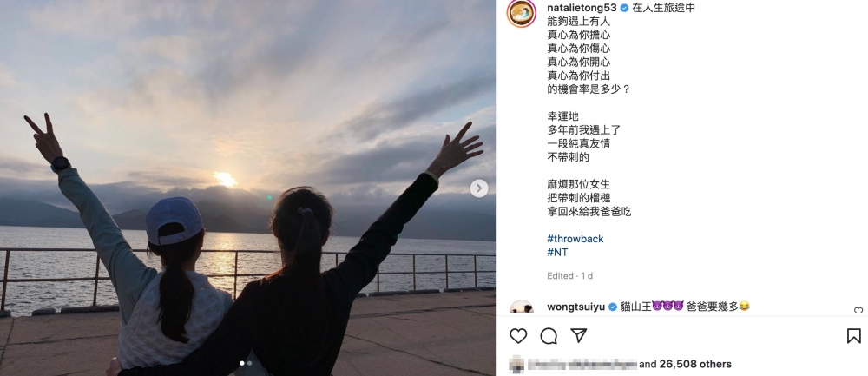Click the sunset photo of two women
868x376 pixels.
(x=248, y=188)
